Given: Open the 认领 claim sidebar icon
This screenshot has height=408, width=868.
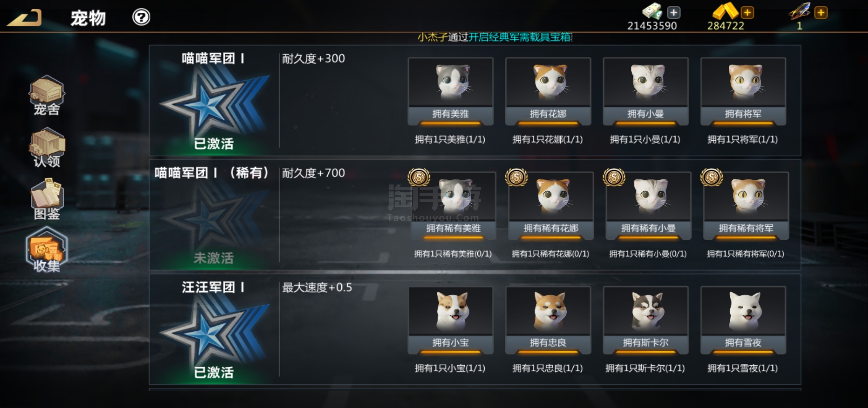Looking at the screenshot, I should (x=47, y=148).
